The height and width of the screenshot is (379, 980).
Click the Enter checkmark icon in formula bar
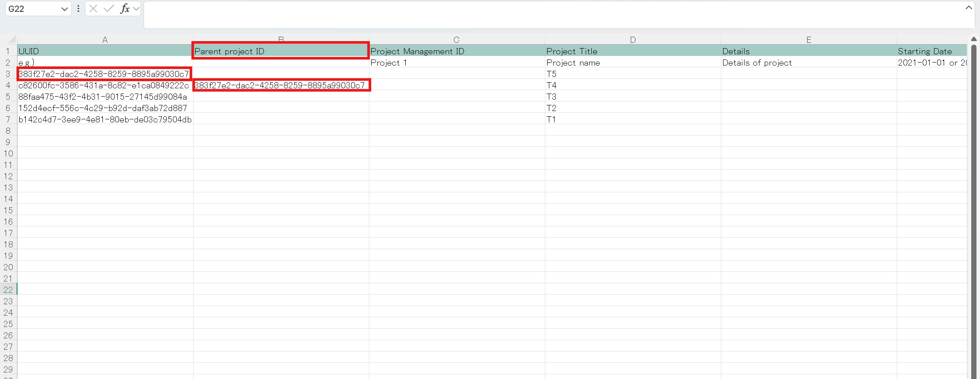(109, 9)
